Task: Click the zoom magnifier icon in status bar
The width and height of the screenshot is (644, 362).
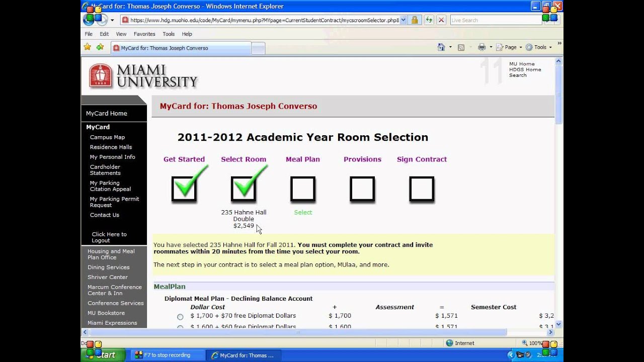Action: point(525,343)
